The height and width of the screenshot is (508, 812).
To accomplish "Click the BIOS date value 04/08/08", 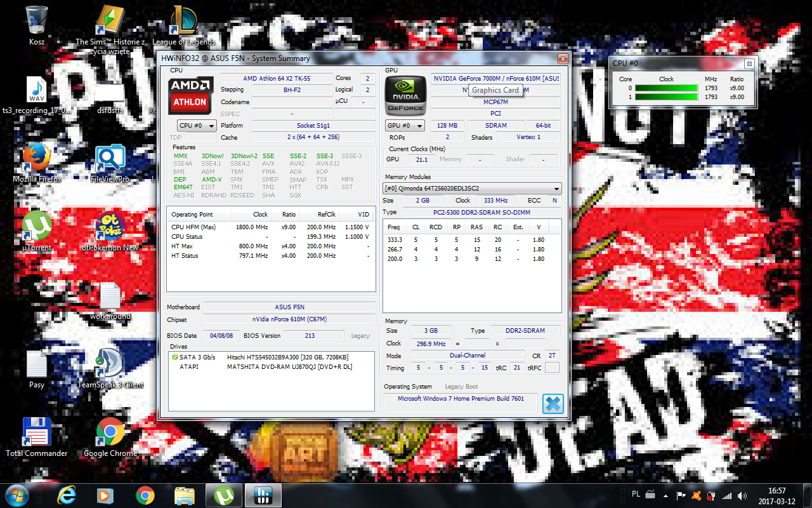I will coord(221,335).
